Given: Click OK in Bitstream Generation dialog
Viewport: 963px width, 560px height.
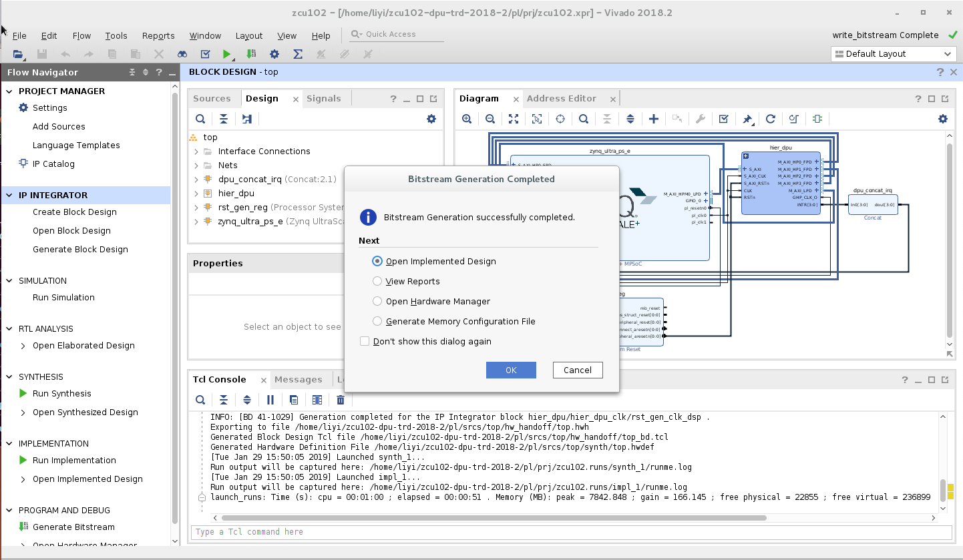Looking at the screenshot, I should tap(511, 370).
